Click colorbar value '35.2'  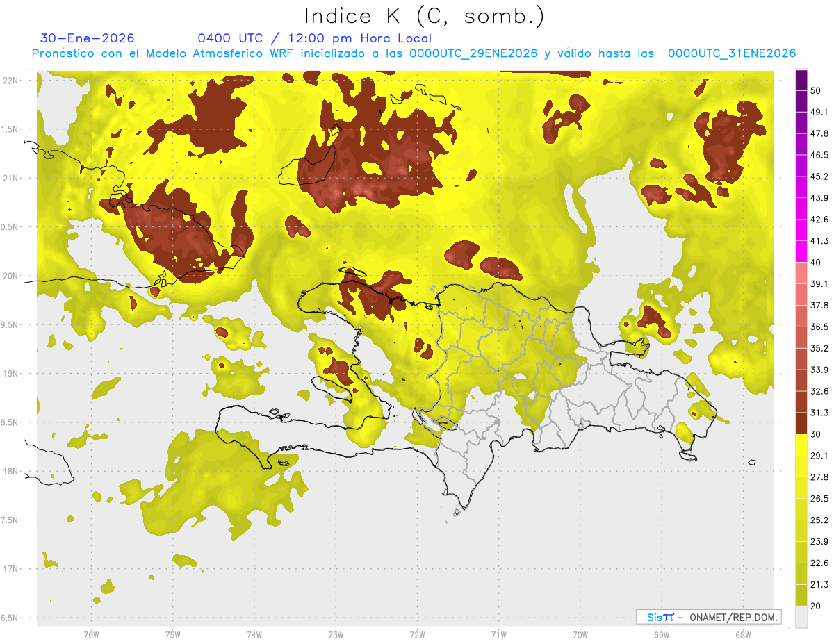click(819, 348)
